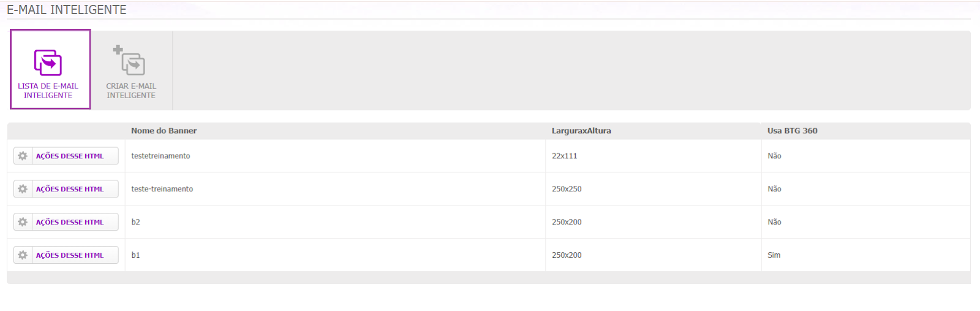Select the testetreinamento banner name
This screenshot has width=980, height=311.
160,156
